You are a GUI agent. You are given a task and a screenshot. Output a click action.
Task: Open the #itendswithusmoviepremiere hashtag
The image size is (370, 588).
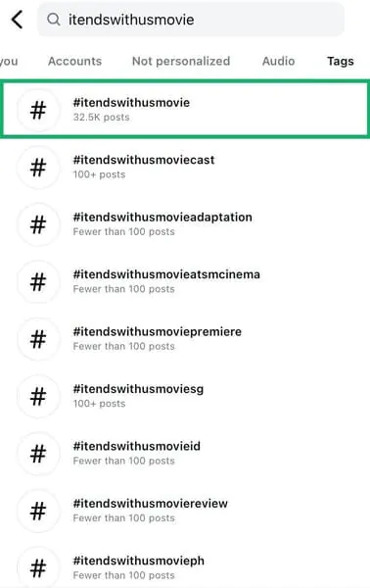pos(185,339)
